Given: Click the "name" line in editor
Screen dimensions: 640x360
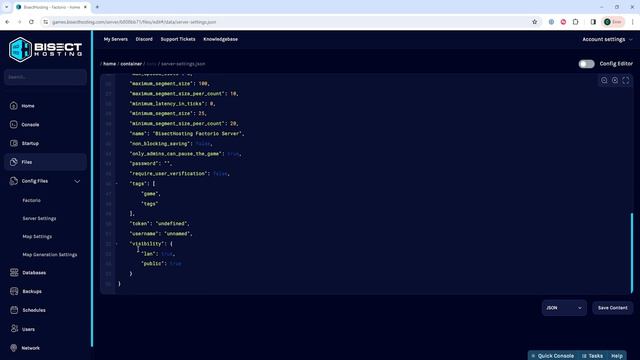Looking at the screenshot, I should (x=187, y=133).
